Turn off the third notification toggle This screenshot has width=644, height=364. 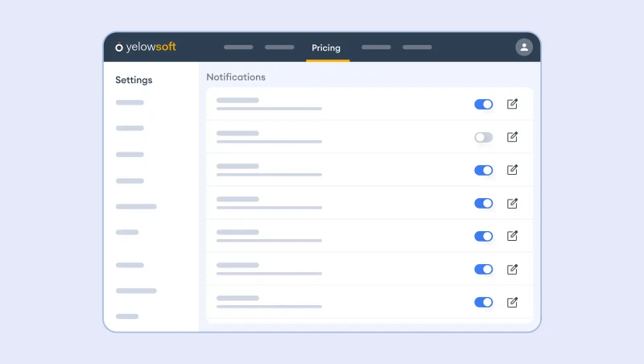pyautogui.click(x=483, y=170)
